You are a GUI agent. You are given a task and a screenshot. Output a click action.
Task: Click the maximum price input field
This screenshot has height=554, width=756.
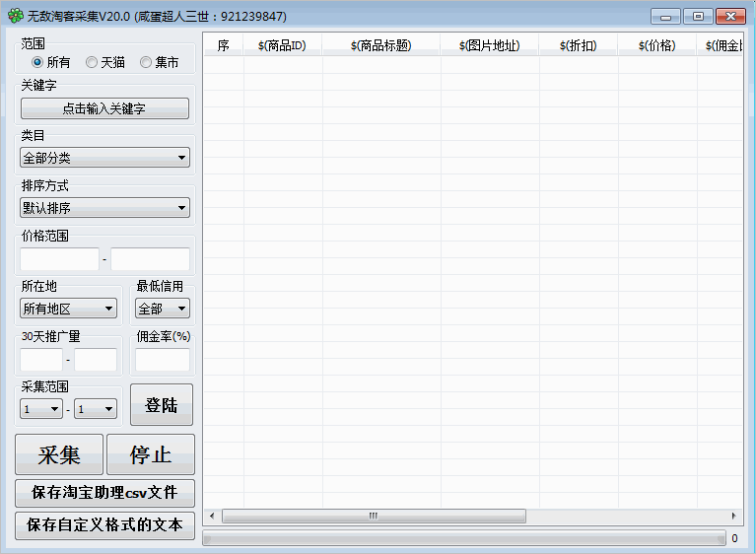(151, 259)
